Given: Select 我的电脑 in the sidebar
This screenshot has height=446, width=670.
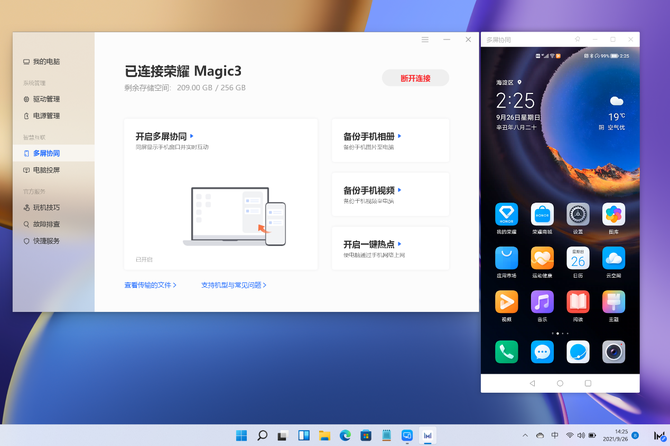Looking at the screenshot, I should tap(46, 62).
